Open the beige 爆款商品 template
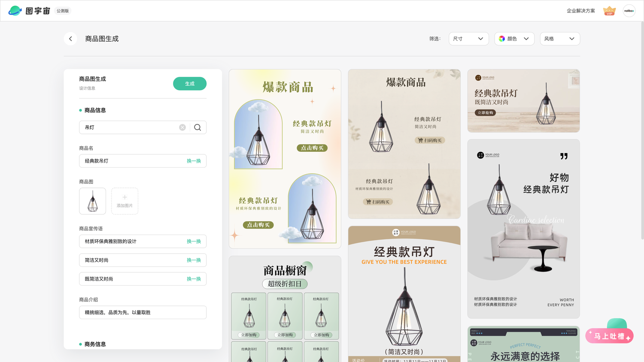644x362 pixels. pos(404,144)
